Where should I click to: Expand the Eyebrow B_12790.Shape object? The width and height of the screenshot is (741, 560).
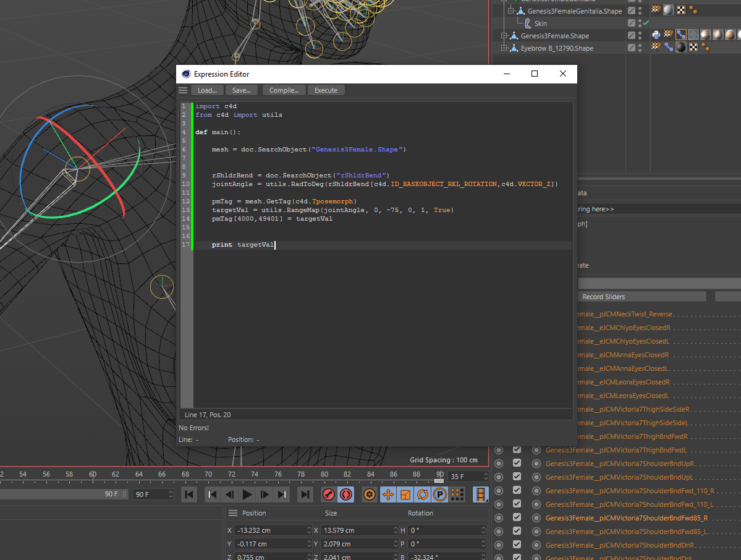click(504, 48)
